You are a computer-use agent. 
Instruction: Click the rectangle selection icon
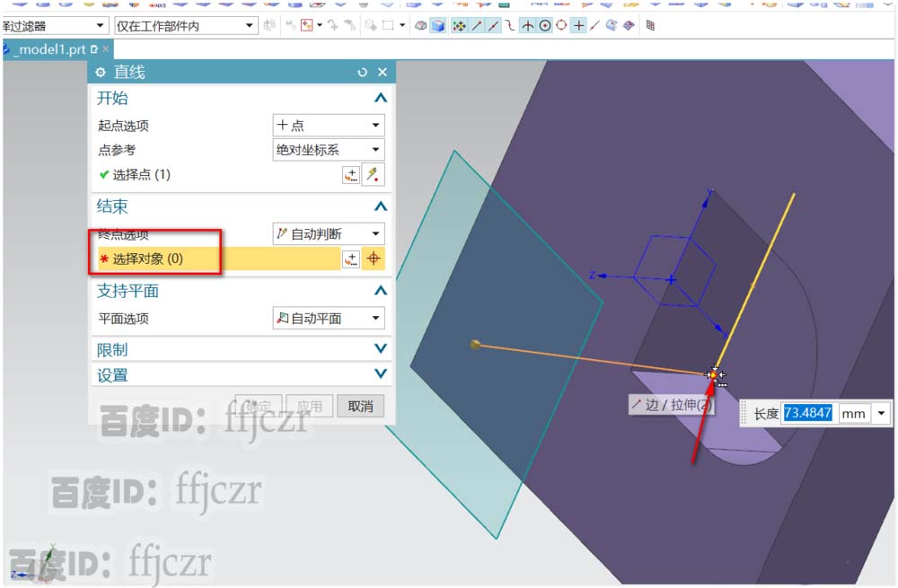click(x=388, y=26)
